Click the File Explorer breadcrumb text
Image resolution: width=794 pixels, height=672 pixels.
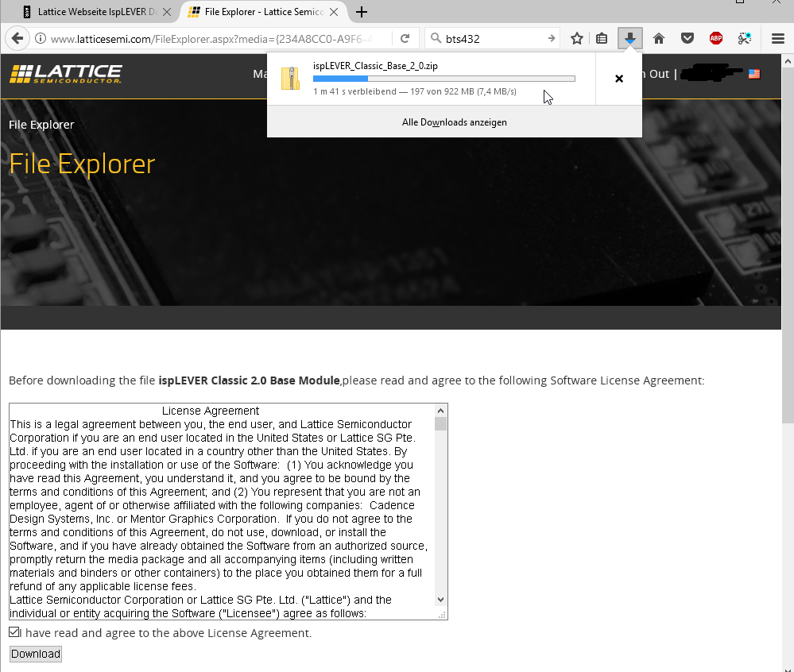point(41,125)
